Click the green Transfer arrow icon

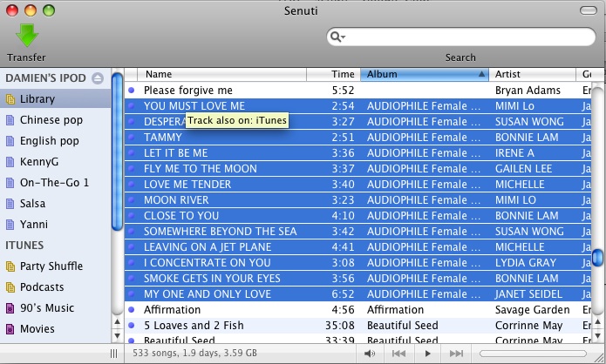click(x=26, y=36)
